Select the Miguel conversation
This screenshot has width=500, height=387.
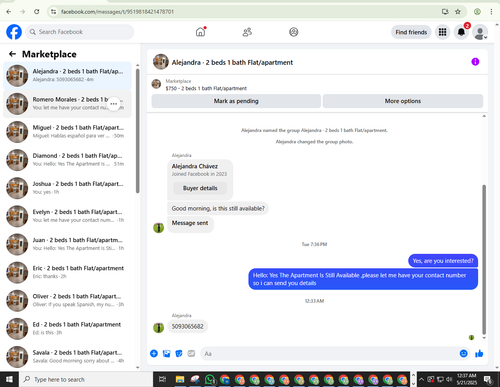(67, 132)
